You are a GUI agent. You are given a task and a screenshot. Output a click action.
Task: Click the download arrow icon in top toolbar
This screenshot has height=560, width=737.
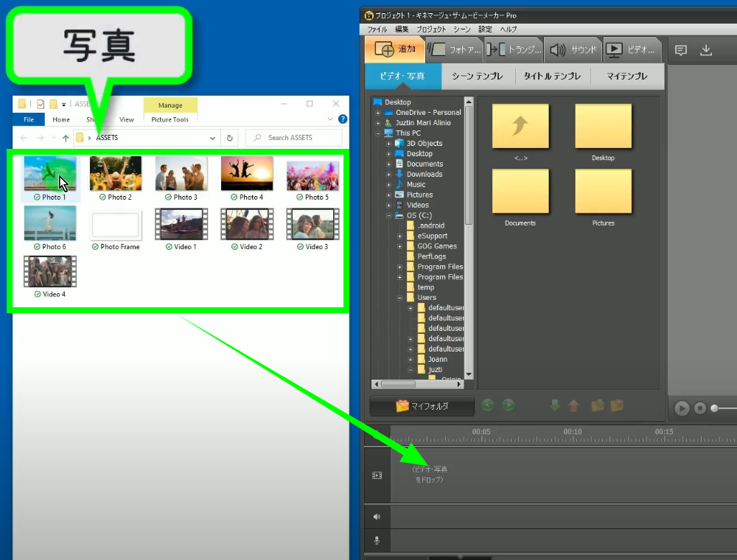click(705, 50)
